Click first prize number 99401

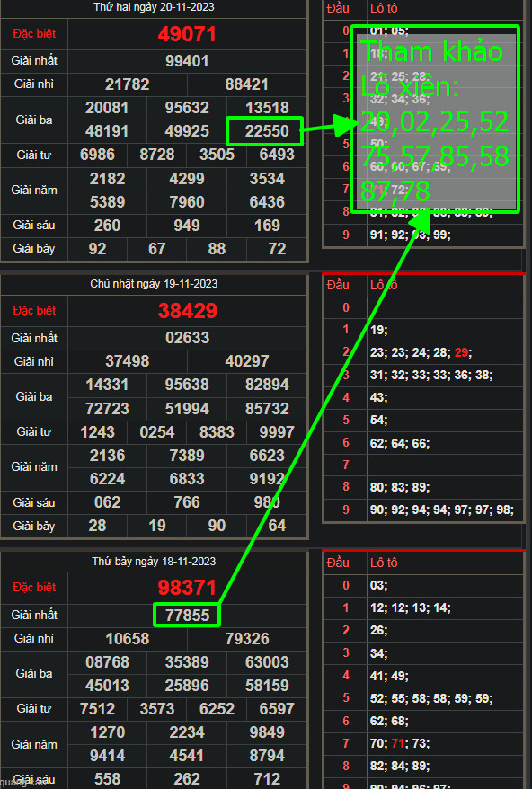point(187,61)
